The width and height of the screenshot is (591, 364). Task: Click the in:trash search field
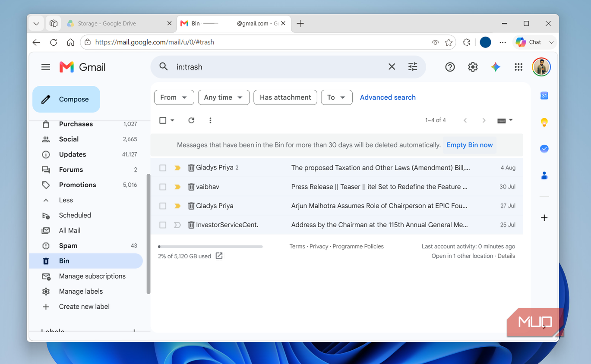(276, 67)
